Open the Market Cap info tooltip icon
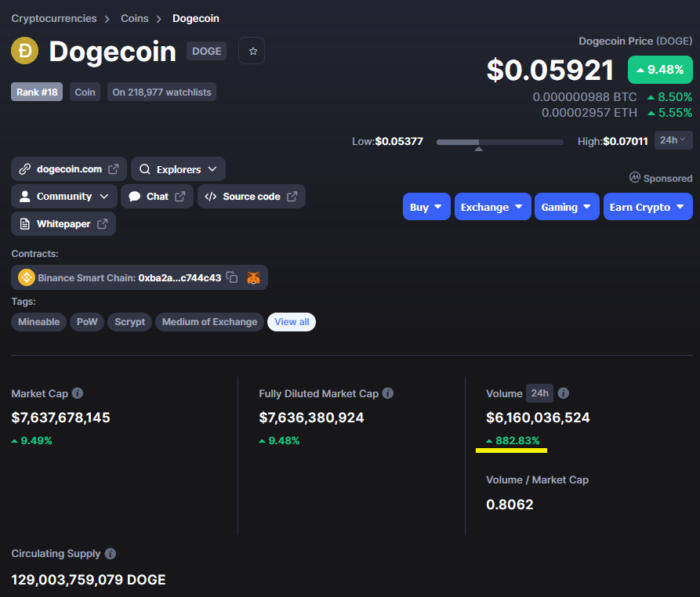The height and width of the screenshot is (597, 700). click(x=78, y=393)
